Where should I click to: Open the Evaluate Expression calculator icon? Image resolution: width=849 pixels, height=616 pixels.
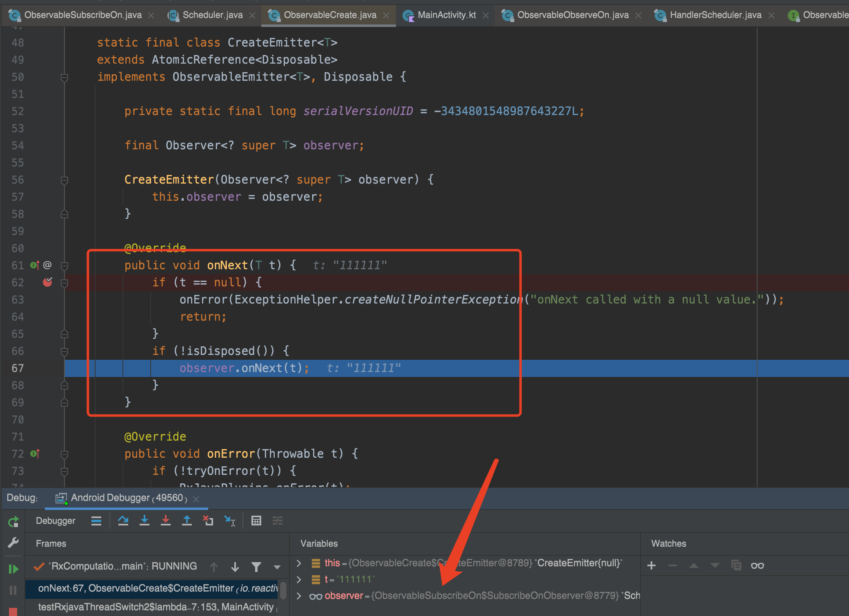tap(256, 521)
